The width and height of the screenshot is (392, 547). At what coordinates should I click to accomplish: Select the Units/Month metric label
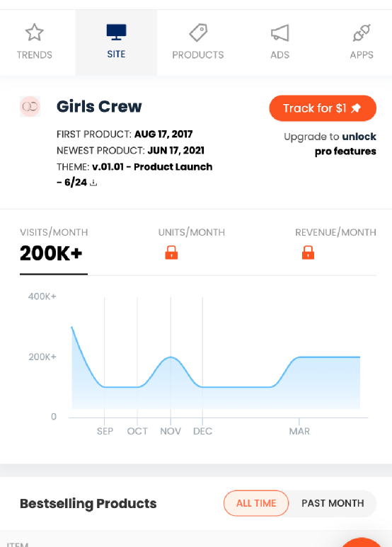coord(192,232)
